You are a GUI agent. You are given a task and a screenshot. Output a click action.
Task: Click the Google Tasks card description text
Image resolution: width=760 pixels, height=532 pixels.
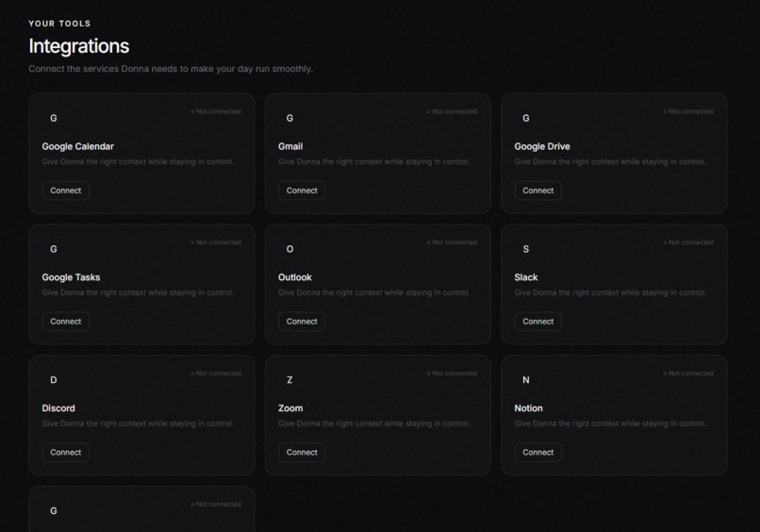click(x=138, y=292)
